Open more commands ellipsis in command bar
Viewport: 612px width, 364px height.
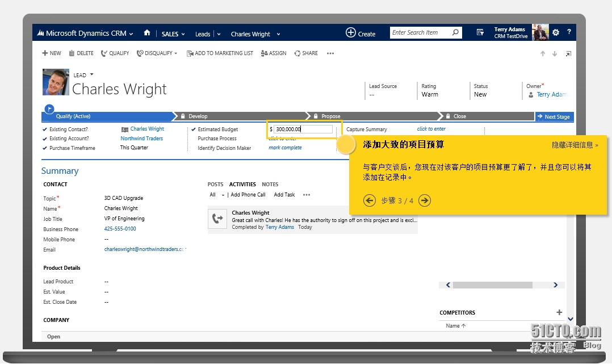click(x=330, y=53)
